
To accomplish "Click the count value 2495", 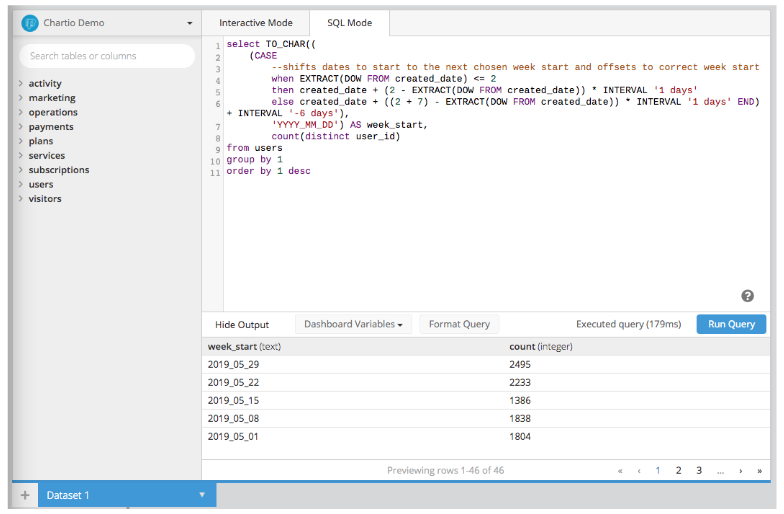I will pos(520,364).
